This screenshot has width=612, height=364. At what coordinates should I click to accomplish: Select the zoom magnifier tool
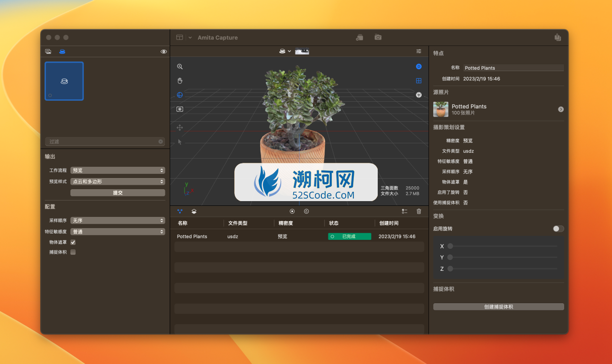(x=180, y=67)
